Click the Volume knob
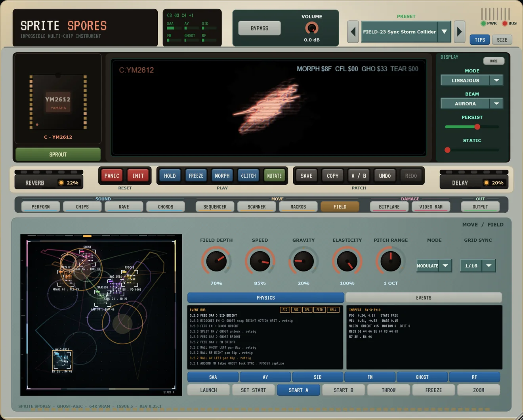The height and width of the screenshot is (420, 523). click(x=312, y=28)
